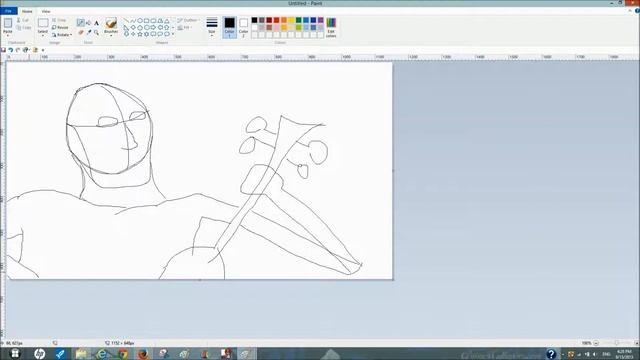The height and width of the screenshot is (360, 640).
Task: Choose the Curve shape
Action: tap(133, 20)
